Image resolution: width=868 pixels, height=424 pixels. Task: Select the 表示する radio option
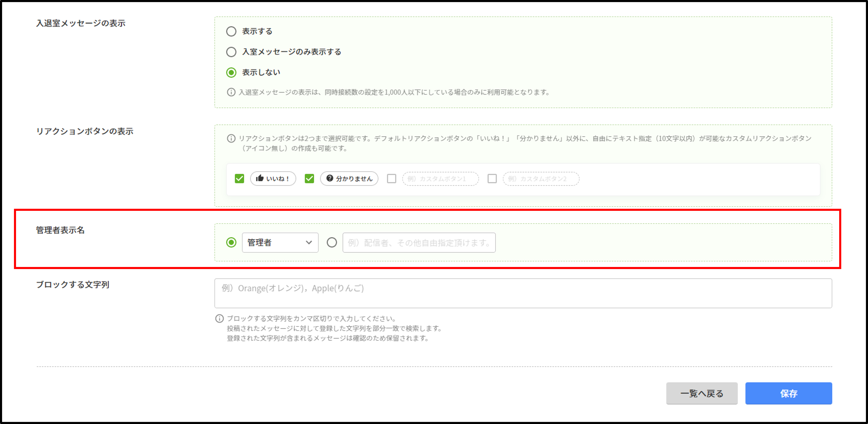click(x=231, y=31)
